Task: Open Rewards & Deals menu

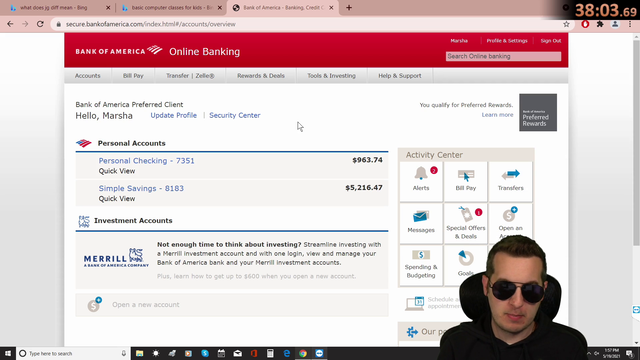Action: click(x=261, y=76)
